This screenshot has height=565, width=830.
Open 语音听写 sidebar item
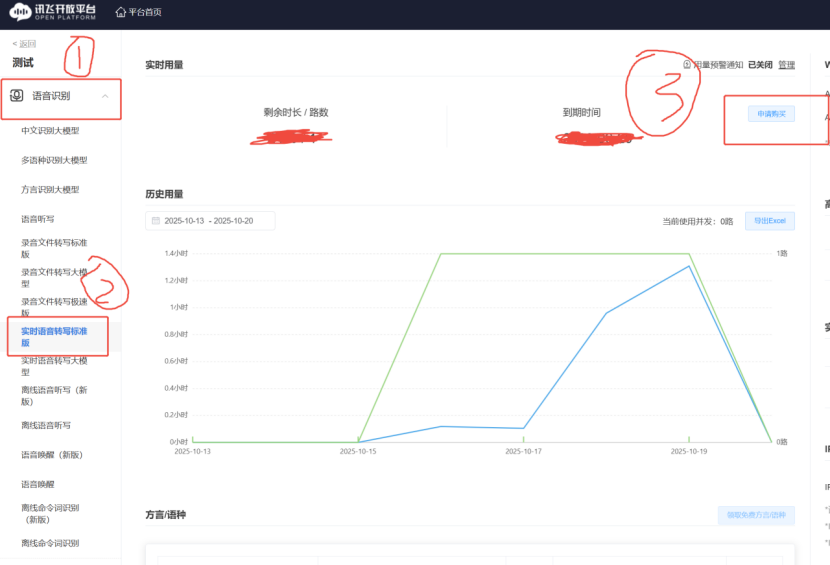38,218
